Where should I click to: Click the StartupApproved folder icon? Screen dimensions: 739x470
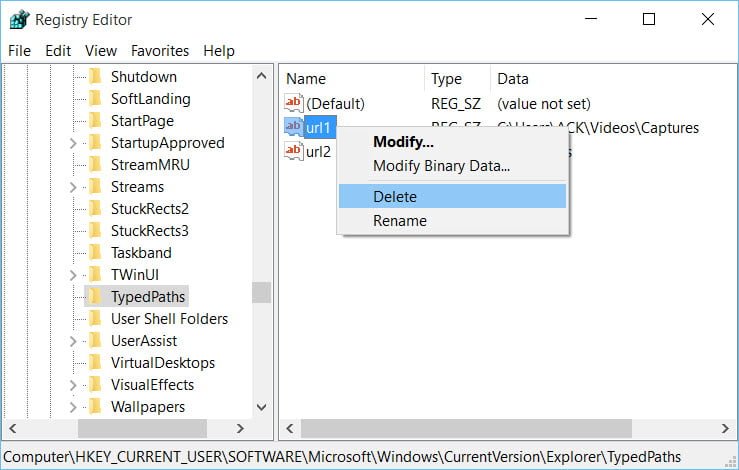[95, 142]
